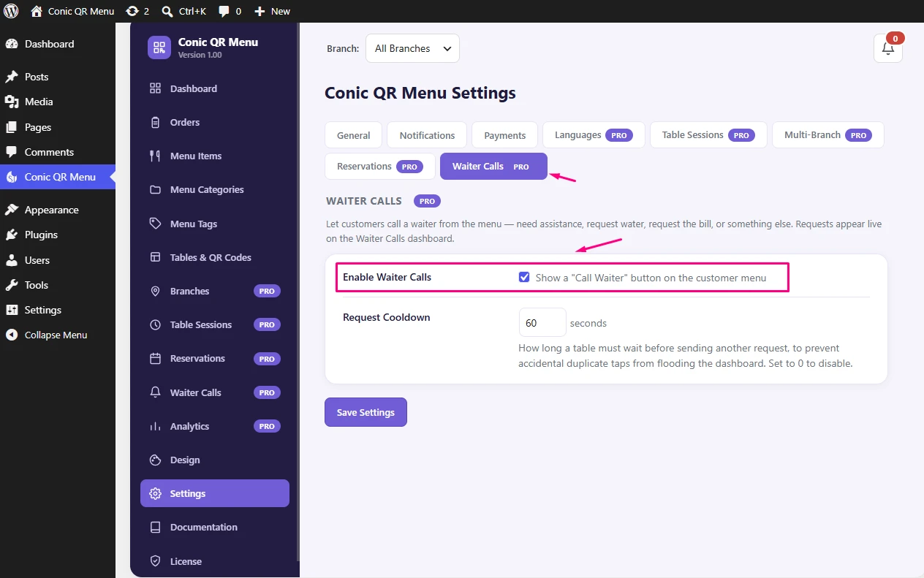Open the Pages menu item

[58, 127]
